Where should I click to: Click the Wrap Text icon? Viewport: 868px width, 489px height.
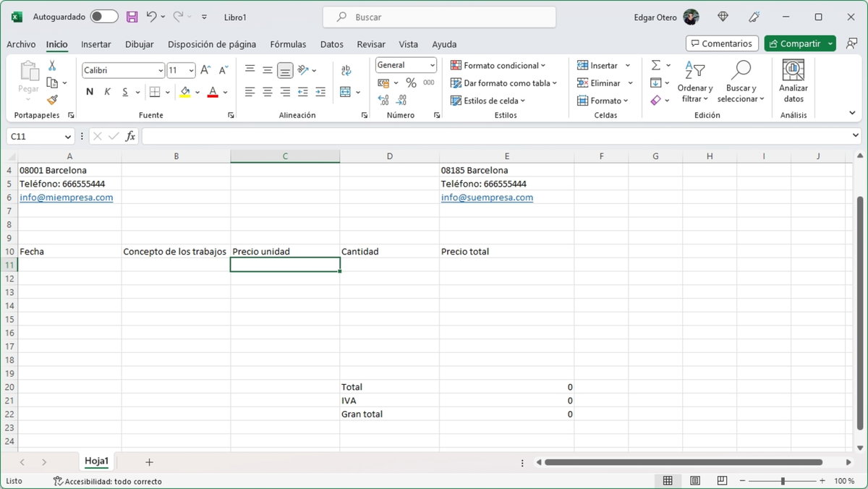346,70
